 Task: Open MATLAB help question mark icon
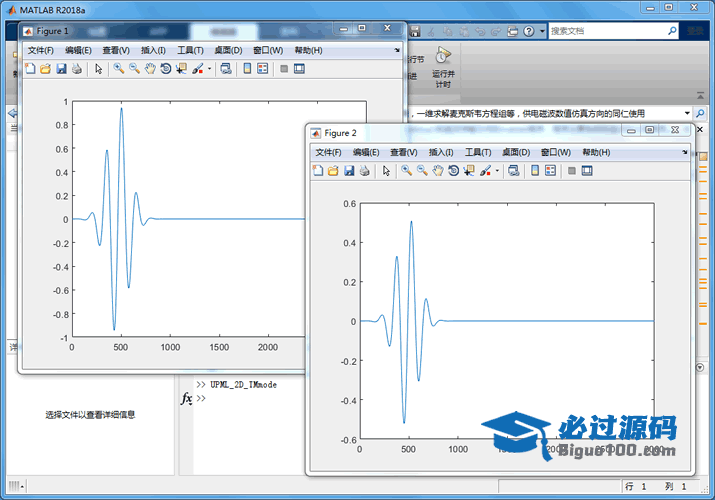click(528, 31)
